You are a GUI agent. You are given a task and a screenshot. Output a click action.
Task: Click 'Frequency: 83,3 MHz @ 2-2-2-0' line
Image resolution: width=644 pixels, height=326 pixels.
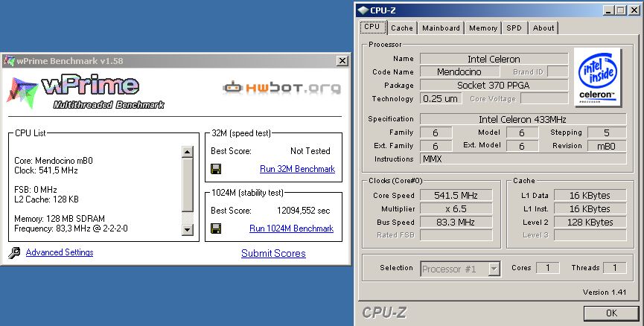pos(71,228)
